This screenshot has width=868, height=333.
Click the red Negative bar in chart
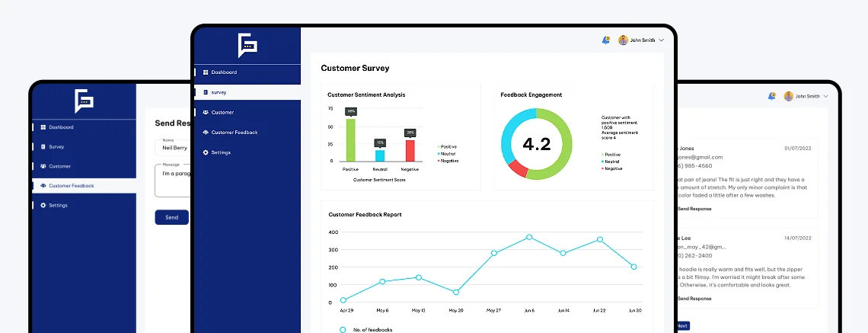410,151
